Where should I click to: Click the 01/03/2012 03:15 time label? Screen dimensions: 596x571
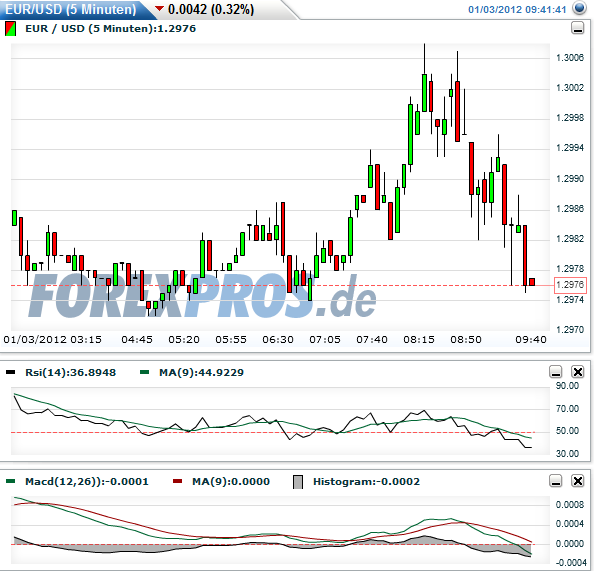[52, 339]
